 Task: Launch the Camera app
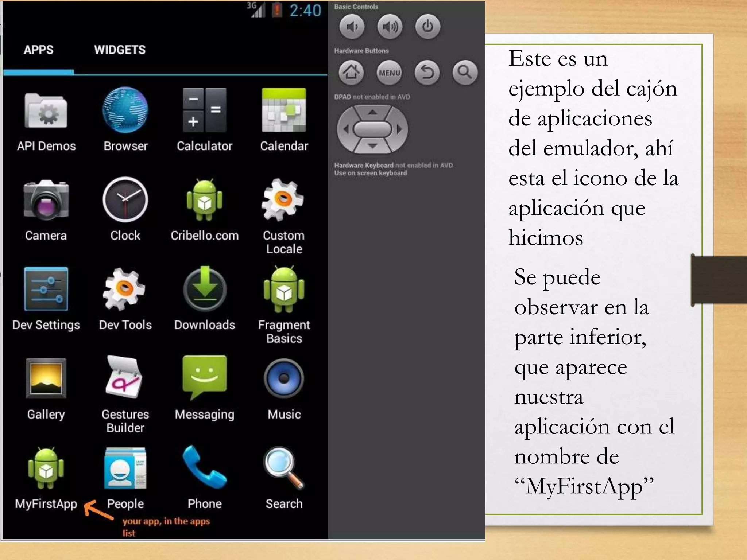click(x=46, y=210)
